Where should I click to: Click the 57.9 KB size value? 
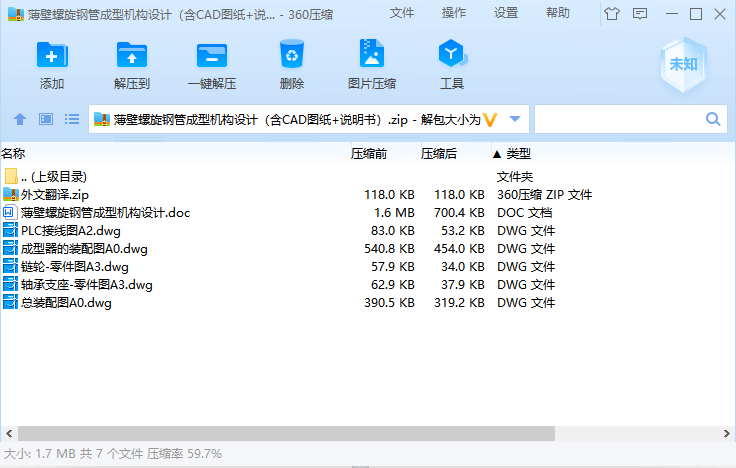pos(393,267)
